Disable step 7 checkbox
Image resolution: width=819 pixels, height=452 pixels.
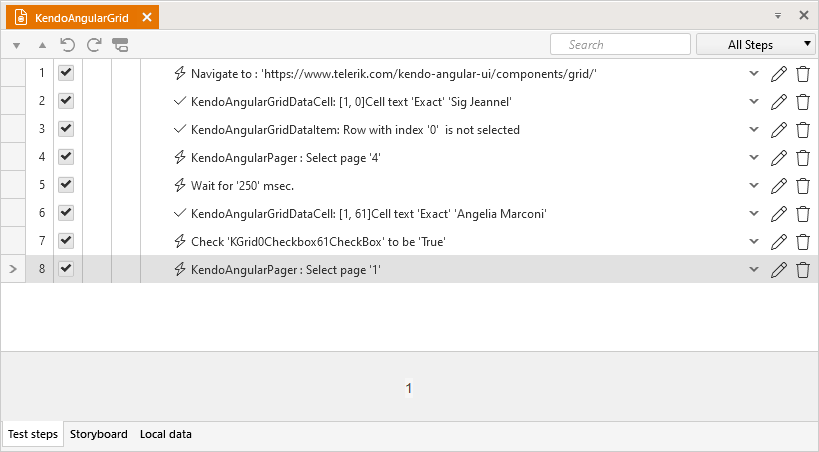(x=66, y=240)
